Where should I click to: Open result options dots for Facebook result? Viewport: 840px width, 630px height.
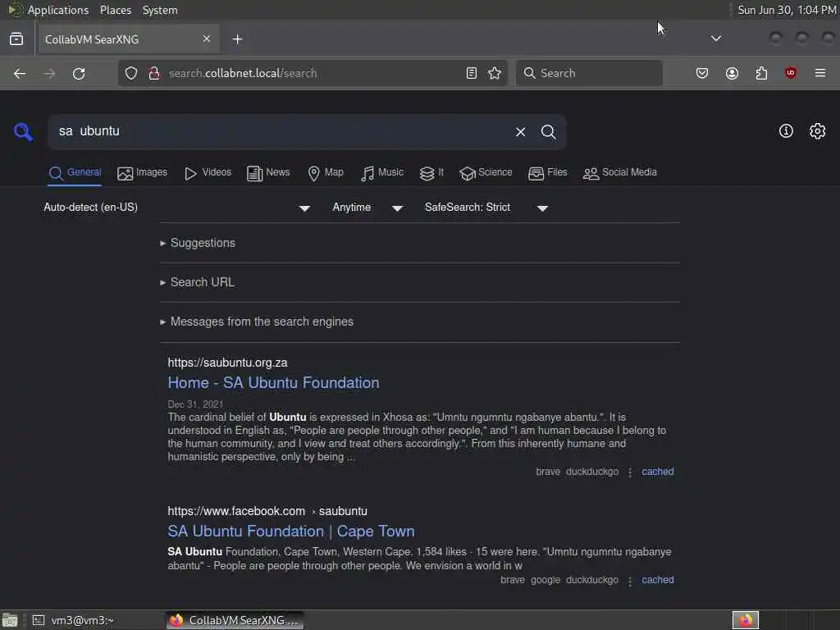click(x=630, y=581)
